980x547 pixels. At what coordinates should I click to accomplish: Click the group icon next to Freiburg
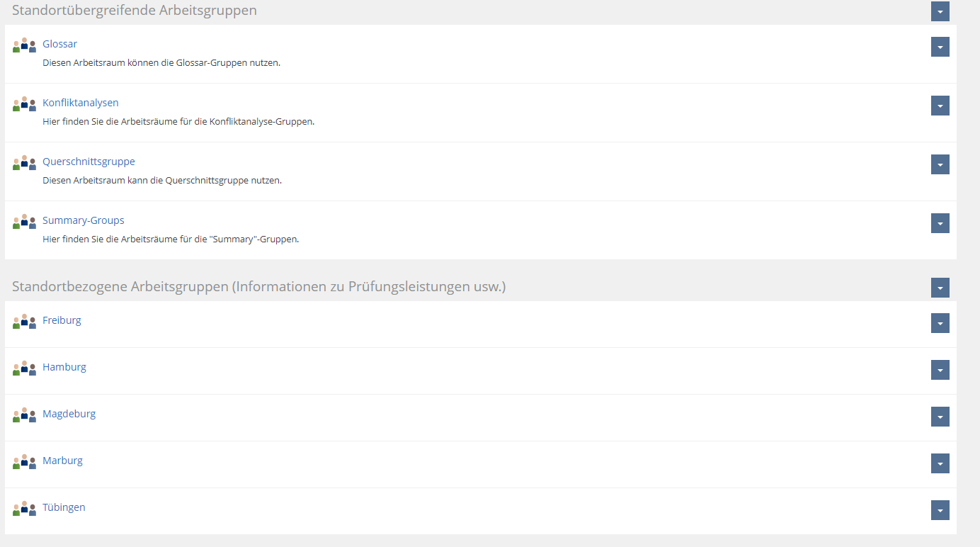tap(24, 322)
